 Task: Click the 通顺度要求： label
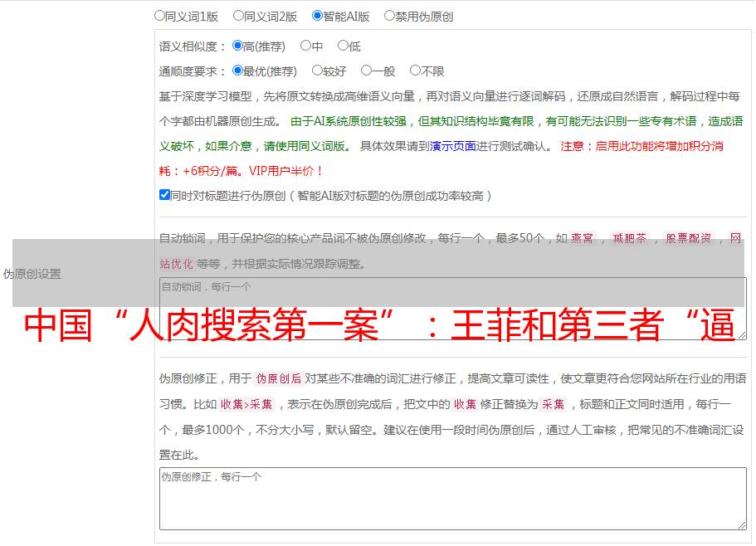coord(193,71)
